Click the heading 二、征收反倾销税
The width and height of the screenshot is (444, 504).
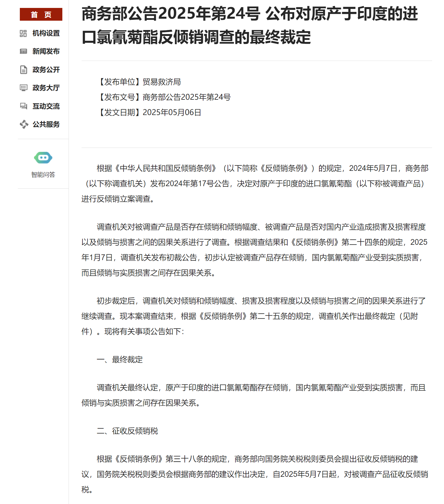click(x=127, y=431)
